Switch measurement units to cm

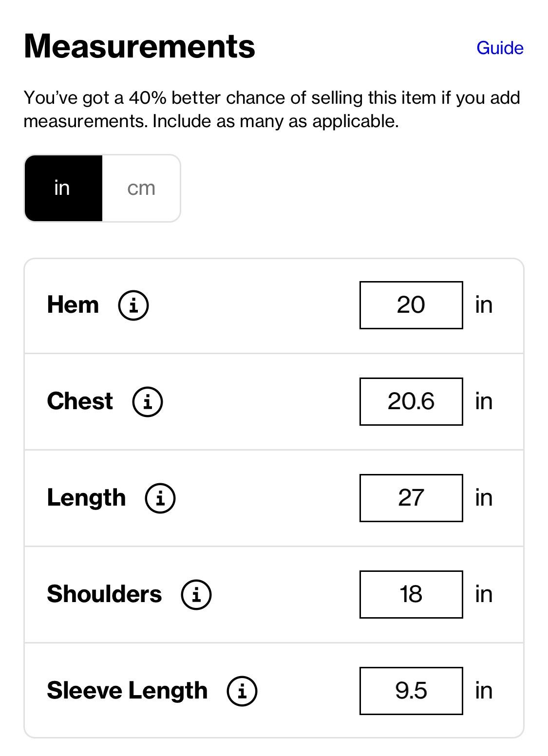[x=141, y=189]
